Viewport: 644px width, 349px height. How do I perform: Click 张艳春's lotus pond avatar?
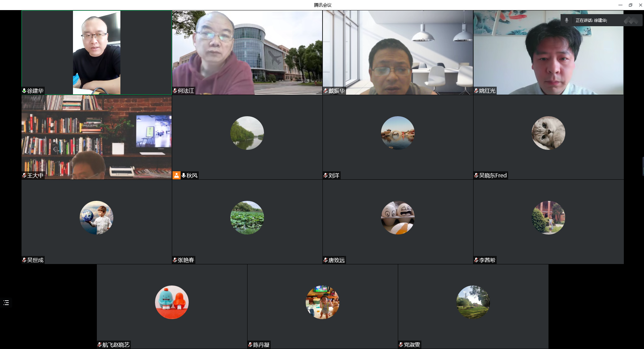(247, 218)
